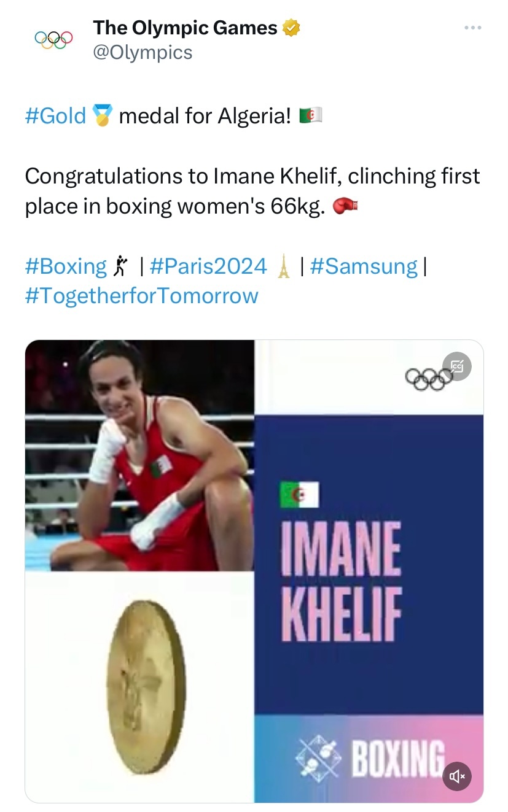Click the Algerian flag above IMANE KHELIF
The height and width of the screenshot is (812, 508).
[299, 495]
